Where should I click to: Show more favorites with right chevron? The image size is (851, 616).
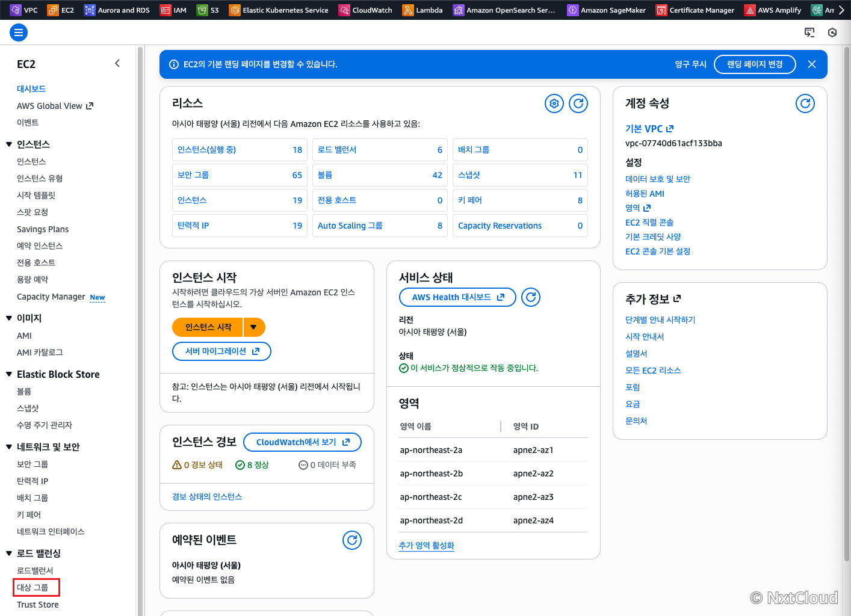842,10
